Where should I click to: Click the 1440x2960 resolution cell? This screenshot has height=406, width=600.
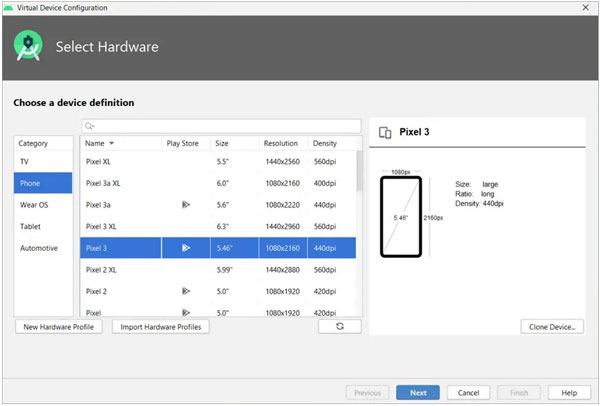pos(283,226)
